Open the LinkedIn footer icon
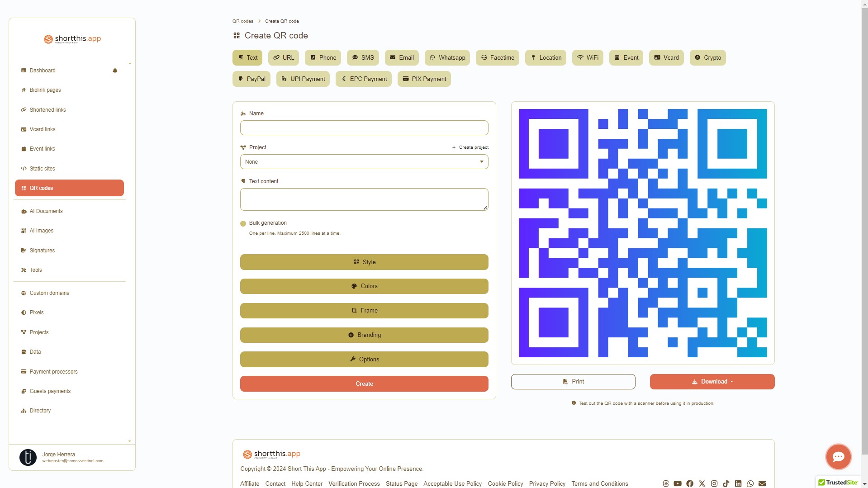The width and height of the screenshot is (868, 488). click(x=738, y=483)
